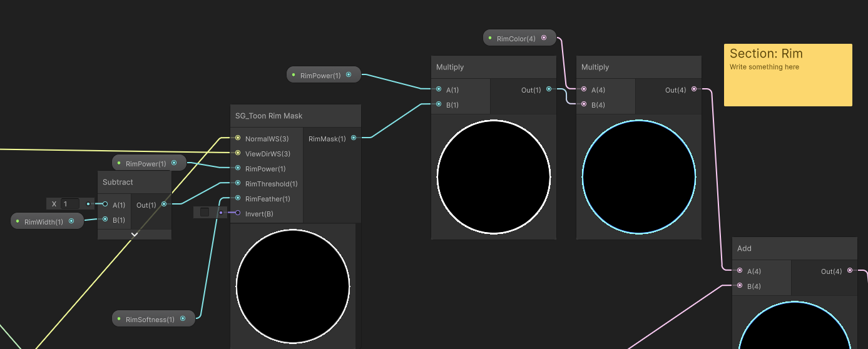Image resolution: width=868 pixels, height=349 pixels.
Task: Click the Out(1) port on Multiply
Action: point(549,89)
